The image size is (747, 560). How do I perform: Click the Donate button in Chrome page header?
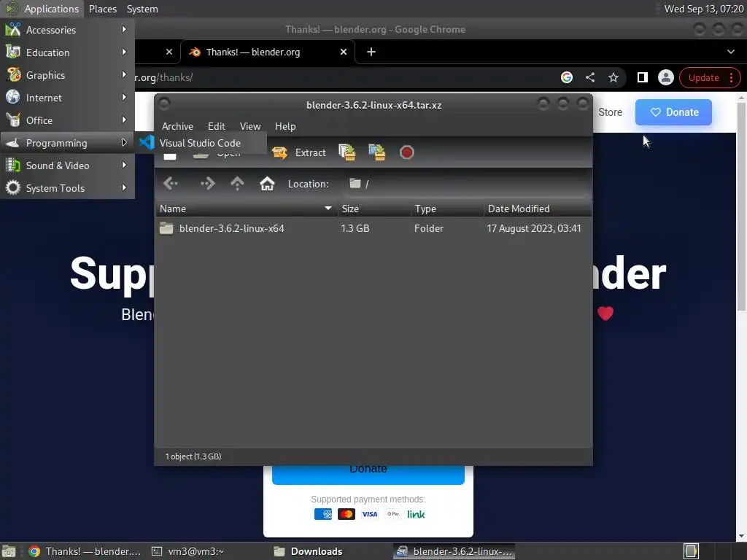click(673, 112)
